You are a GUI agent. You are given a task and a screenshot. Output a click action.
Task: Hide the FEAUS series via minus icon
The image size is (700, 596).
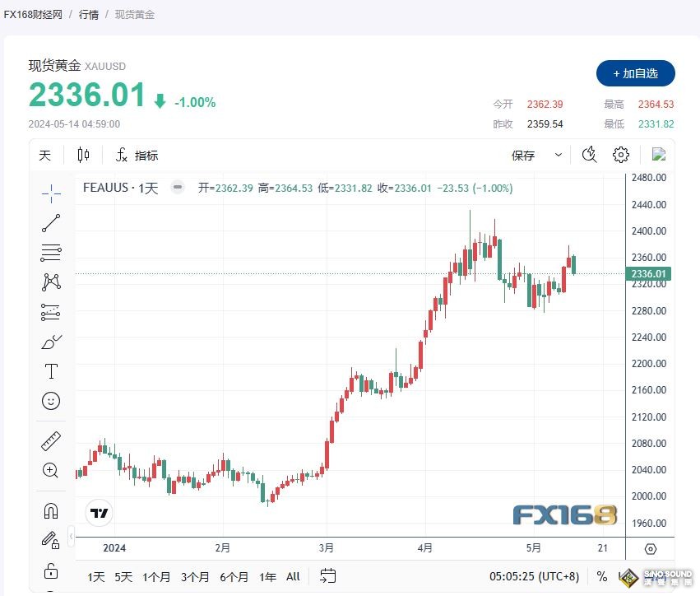coord(177,188)
